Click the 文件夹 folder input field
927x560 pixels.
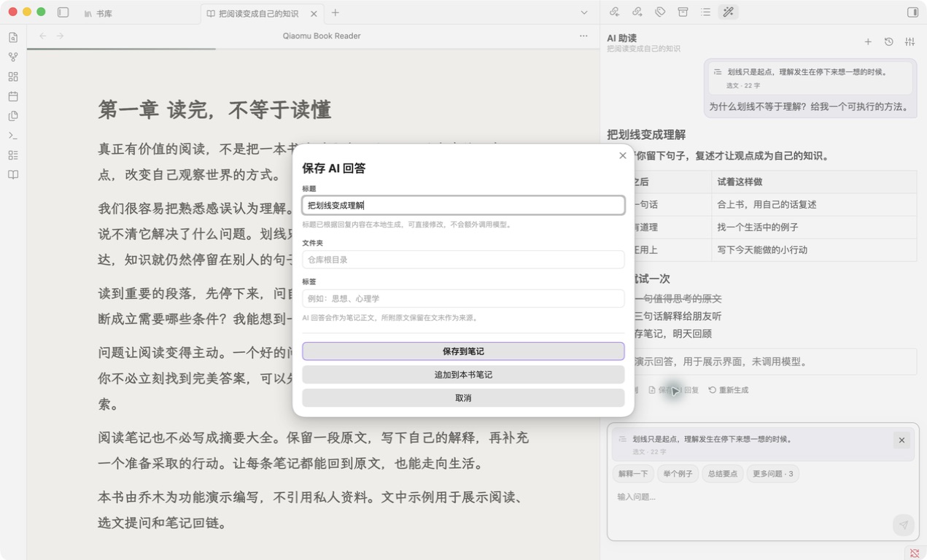[463, 260]
